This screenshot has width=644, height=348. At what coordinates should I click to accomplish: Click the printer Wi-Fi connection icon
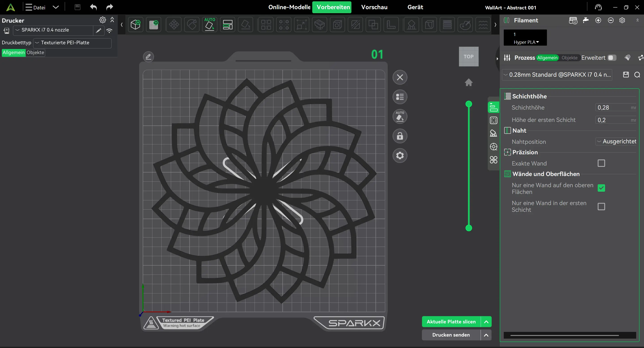[x=109, y=30]
